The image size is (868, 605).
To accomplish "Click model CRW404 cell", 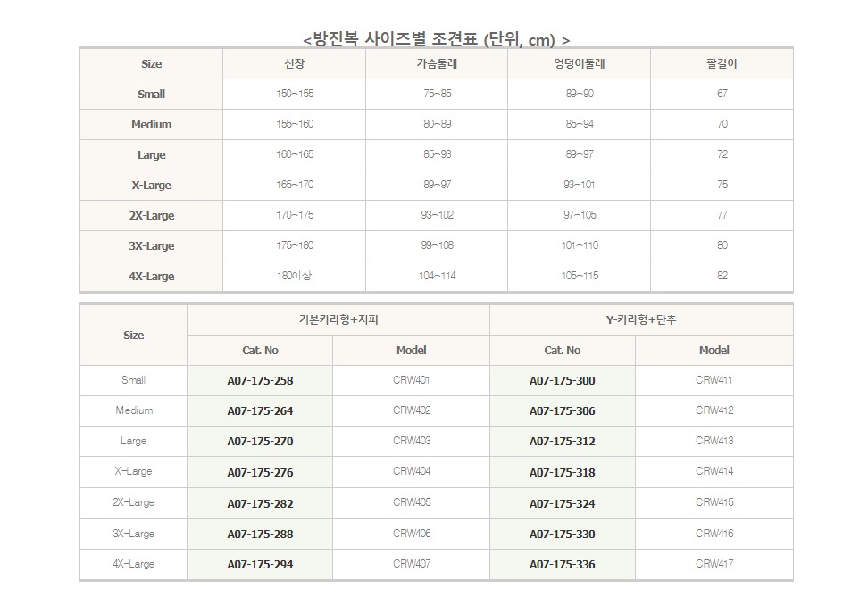I will [x=411, y=471].
